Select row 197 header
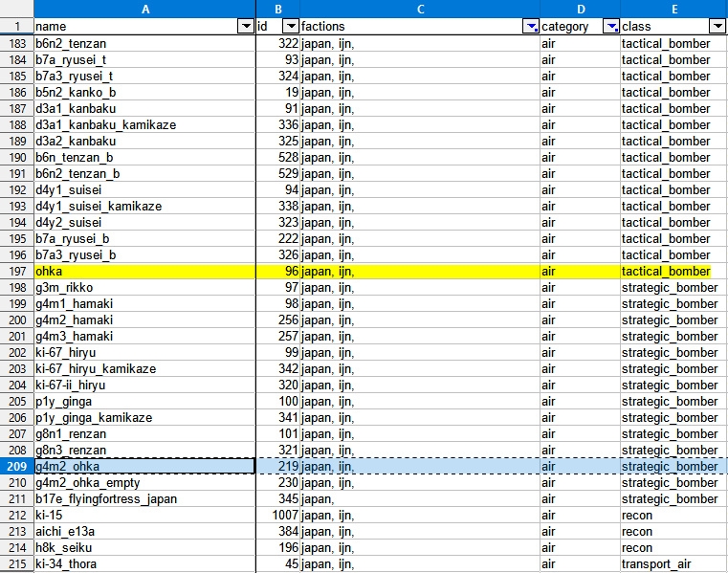 [x=16, y=272]
